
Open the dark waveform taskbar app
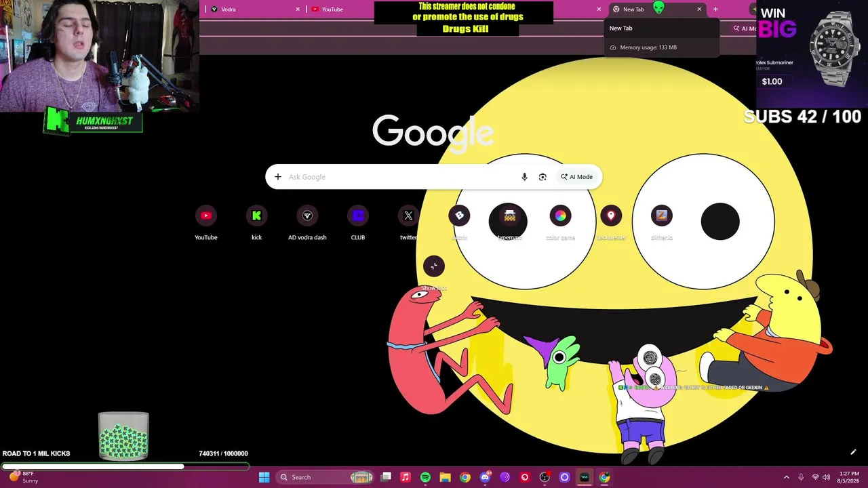click(584, 477)
